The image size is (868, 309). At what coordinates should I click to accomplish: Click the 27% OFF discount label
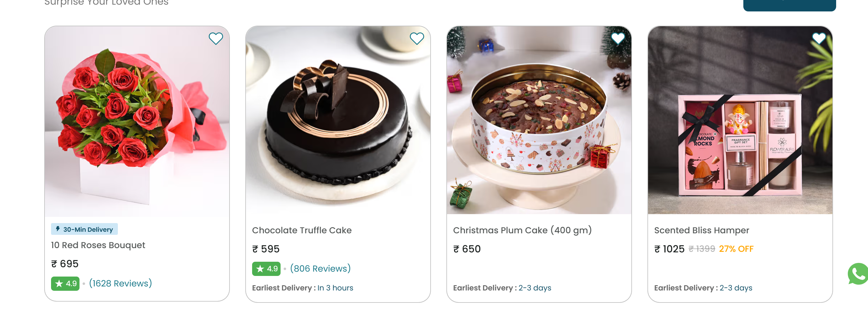pyautogui.click(x=736, y=249)
